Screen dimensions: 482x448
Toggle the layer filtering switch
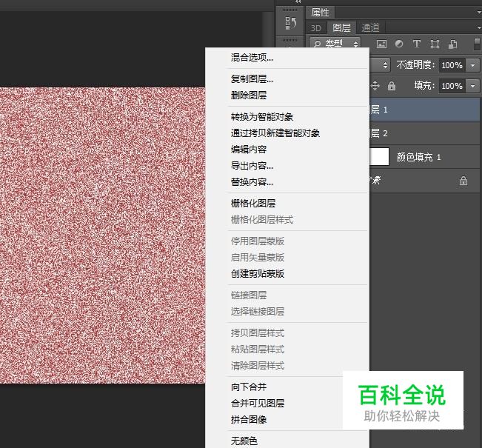coord(477,44)
